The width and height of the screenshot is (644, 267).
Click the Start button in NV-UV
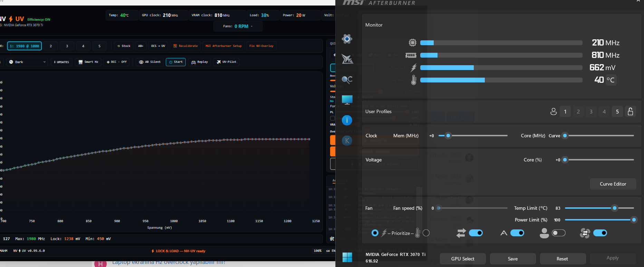[x=176, y=62]
